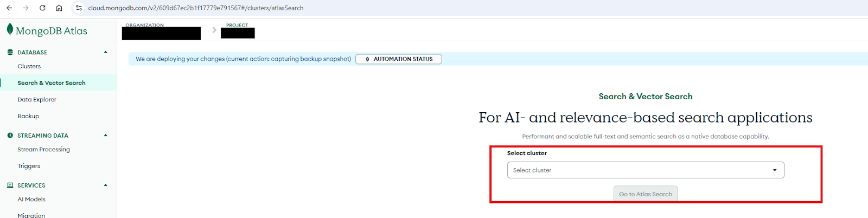The height and width of the screenshot is (218, 868).
Task: Open Data Explorer in sidebar
Action: pos(37,100)
